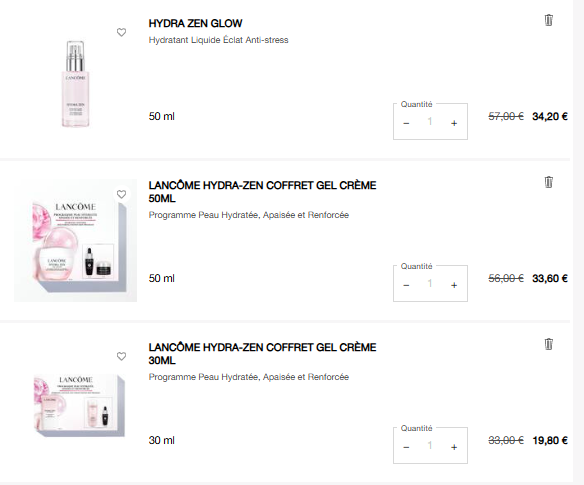
Task: View the Hydra Zen Glow bottle thumbnail
Action: pos(76,84)
